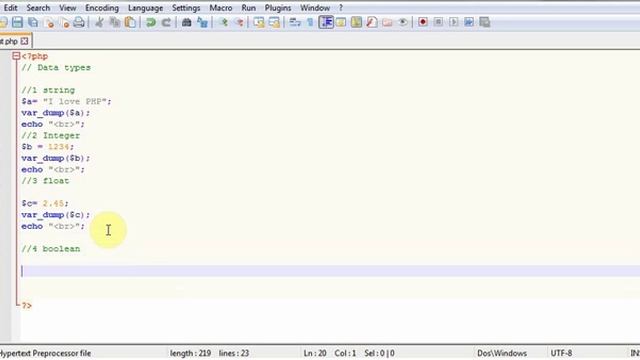Image resolution: width=640 pixels, height=360 pixels.
Task: Click 'Col : 1' in status bar
Action: [x=345, y=353]
